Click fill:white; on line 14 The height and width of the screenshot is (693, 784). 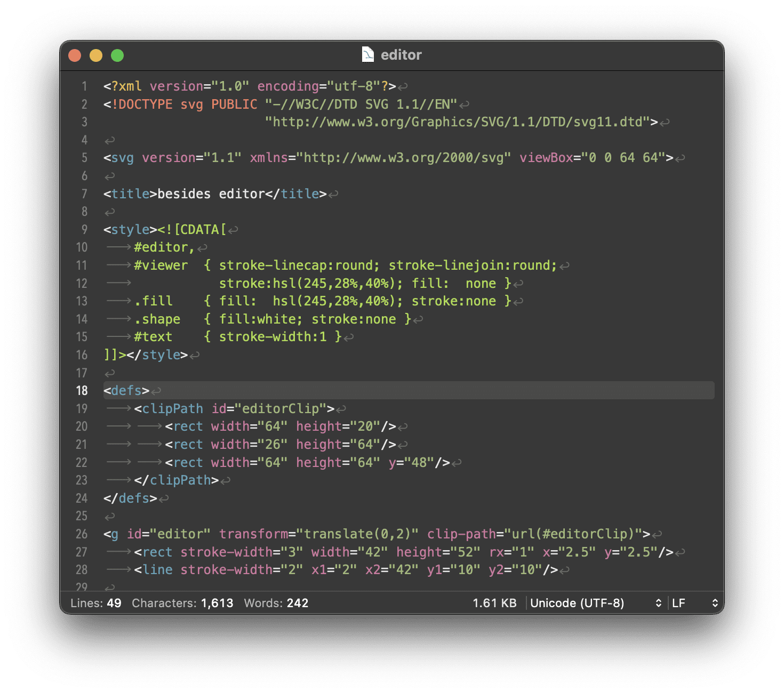[x=261, y=319]
